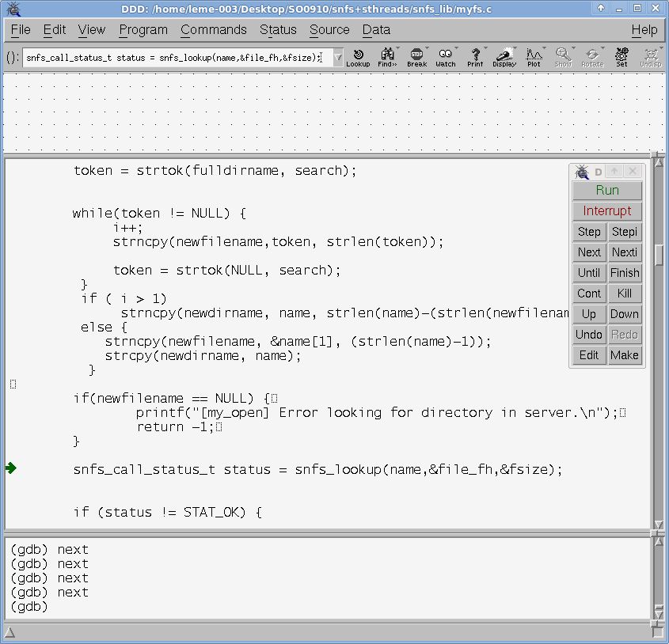Open the Help menu

coord(644,30)
